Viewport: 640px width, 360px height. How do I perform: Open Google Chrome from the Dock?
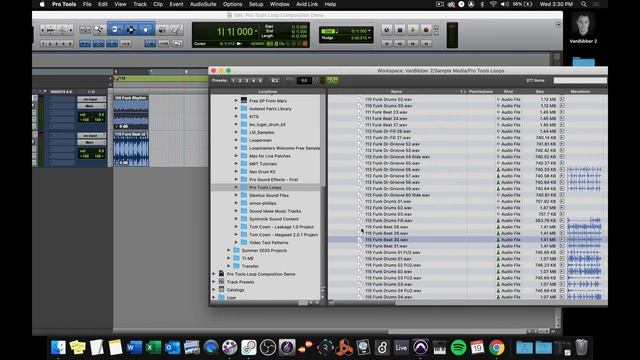(497, 347)
